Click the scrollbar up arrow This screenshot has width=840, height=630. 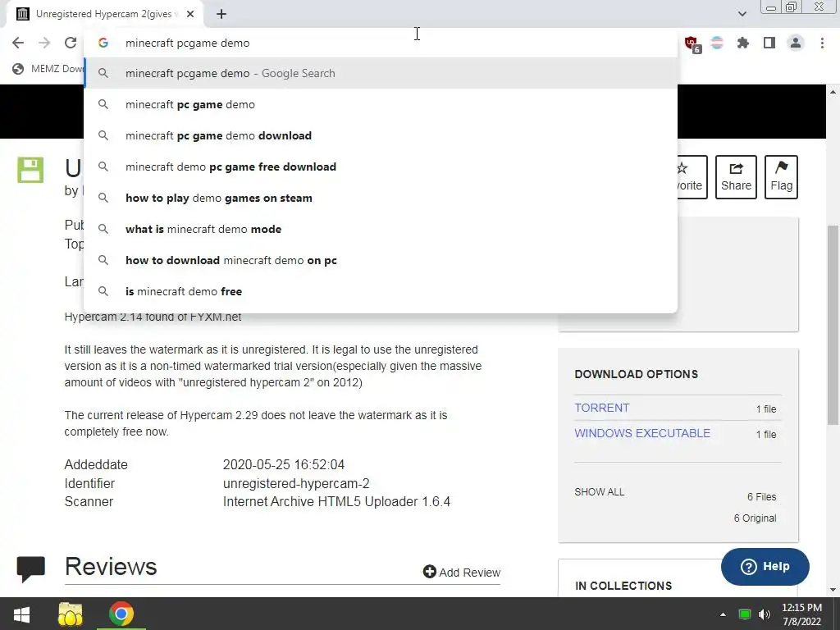[x=833, y=92]
